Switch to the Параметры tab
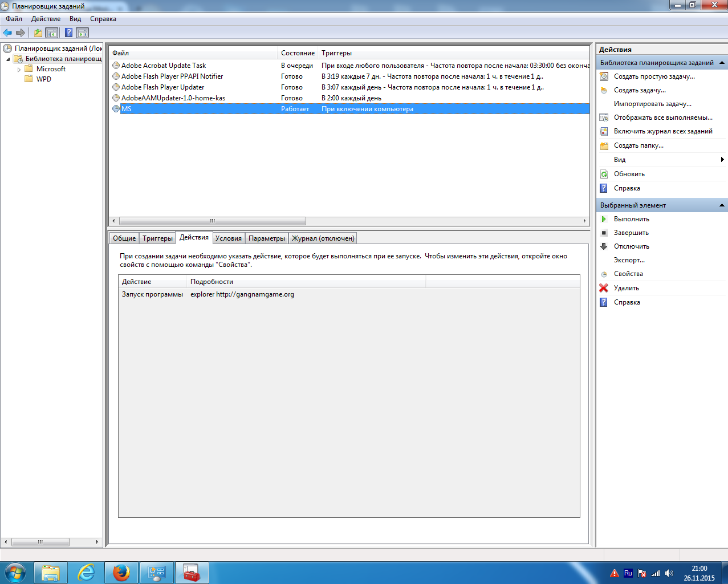The width and height of the screenshot is (728, 584). pos(267,238)
